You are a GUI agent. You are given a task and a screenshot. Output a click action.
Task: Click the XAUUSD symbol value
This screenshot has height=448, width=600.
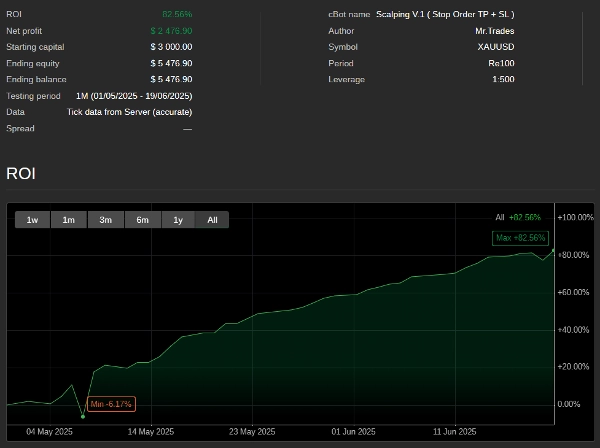tap(496, 47)
